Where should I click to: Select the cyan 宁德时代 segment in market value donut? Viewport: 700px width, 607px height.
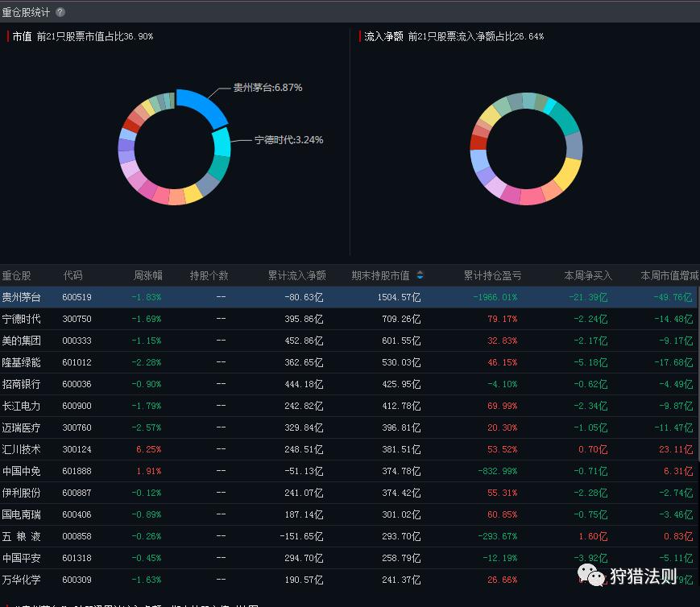(x=222, y=142)
